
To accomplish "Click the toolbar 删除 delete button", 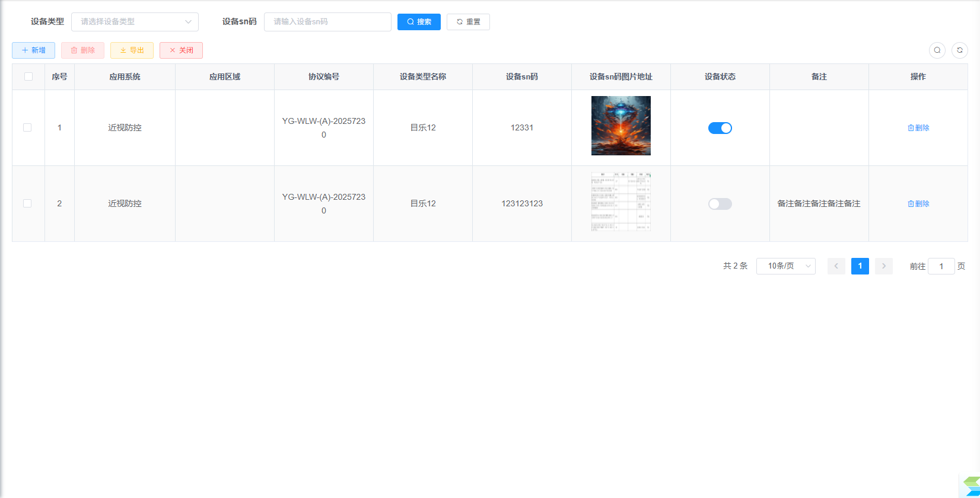I will 82,50.
